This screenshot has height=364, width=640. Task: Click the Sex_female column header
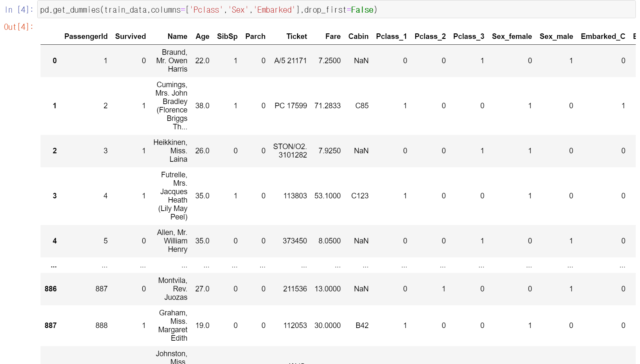point(511,36)
